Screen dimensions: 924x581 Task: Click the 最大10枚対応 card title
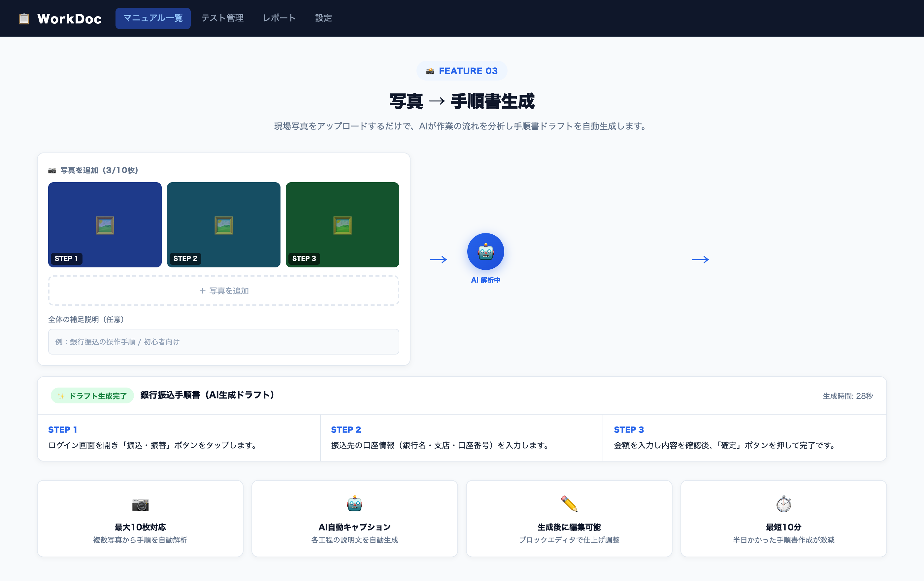click(x=140, y=527)
